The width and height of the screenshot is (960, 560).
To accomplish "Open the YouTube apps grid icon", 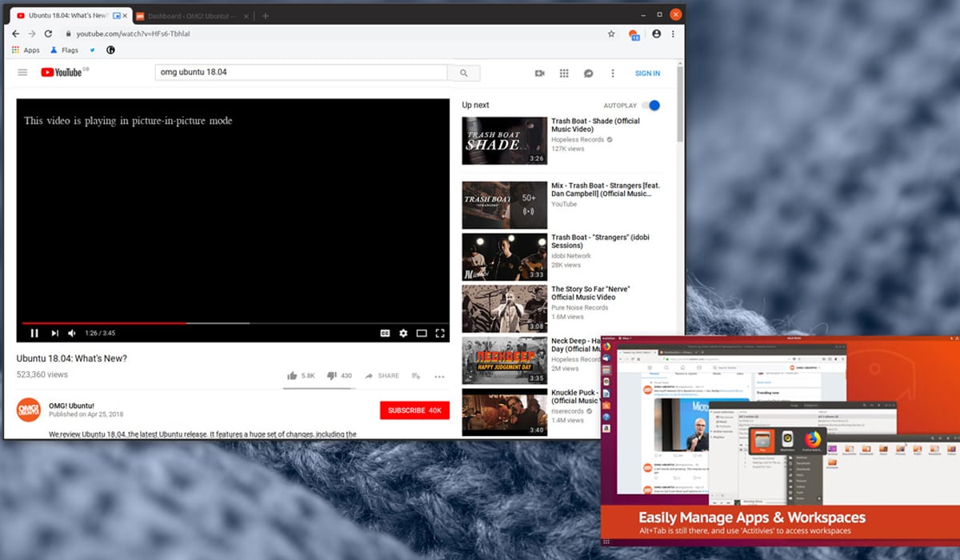I will click(x=564, y=73).
